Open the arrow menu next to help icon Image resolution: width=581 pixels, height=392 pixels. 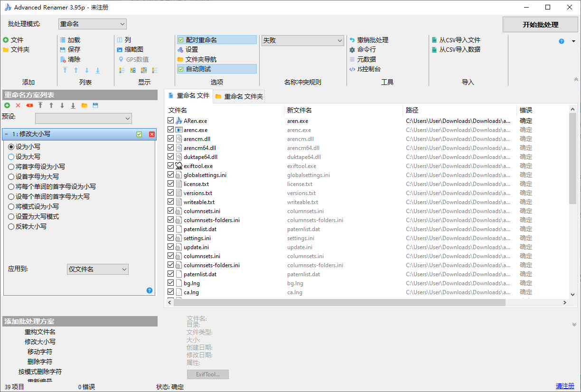coord(573,41)
